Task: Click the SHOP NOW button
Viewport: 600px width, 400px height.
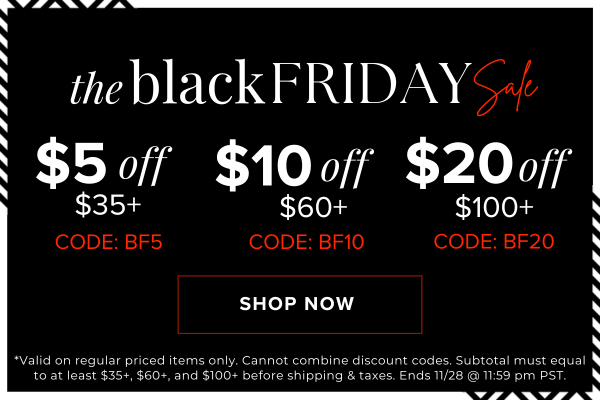Action: tap(299, 304)
